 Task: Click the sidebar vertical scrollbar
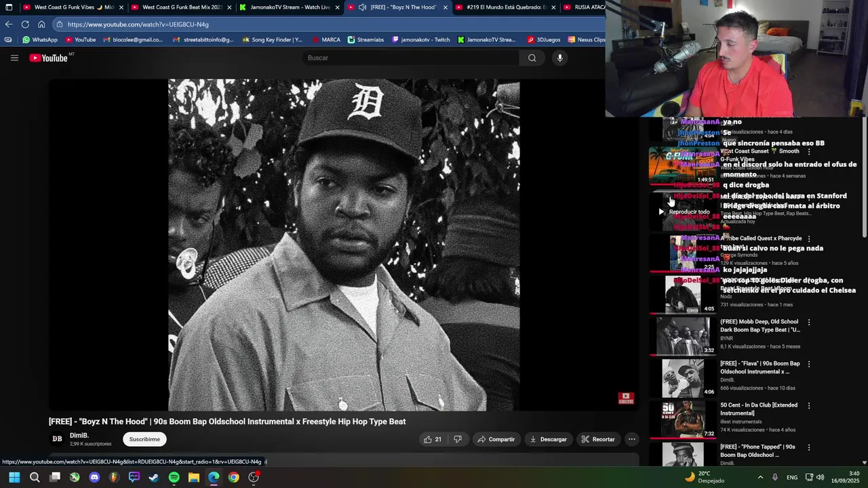click(x=864, y=178)
